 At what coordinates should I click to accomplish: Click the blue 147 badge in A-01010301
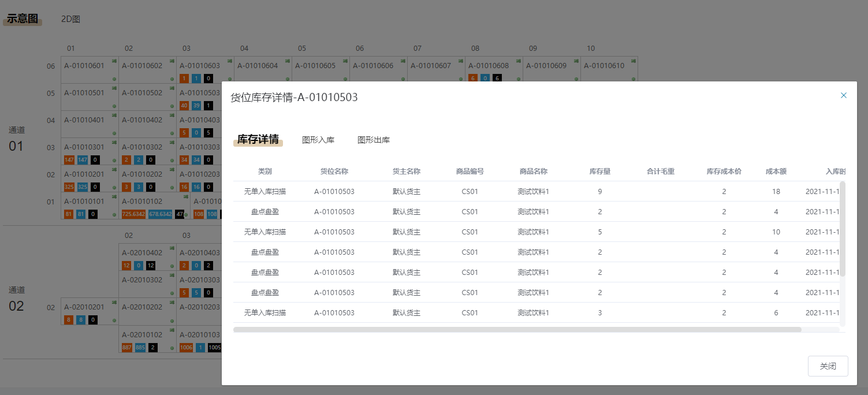[x=82, y=160]
